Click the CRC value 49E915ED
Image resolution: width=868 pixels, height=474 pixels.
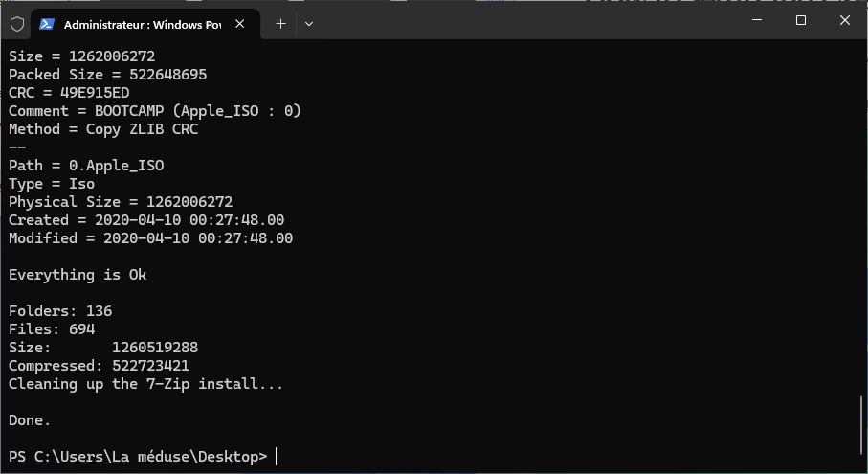[x=95, y=93]
